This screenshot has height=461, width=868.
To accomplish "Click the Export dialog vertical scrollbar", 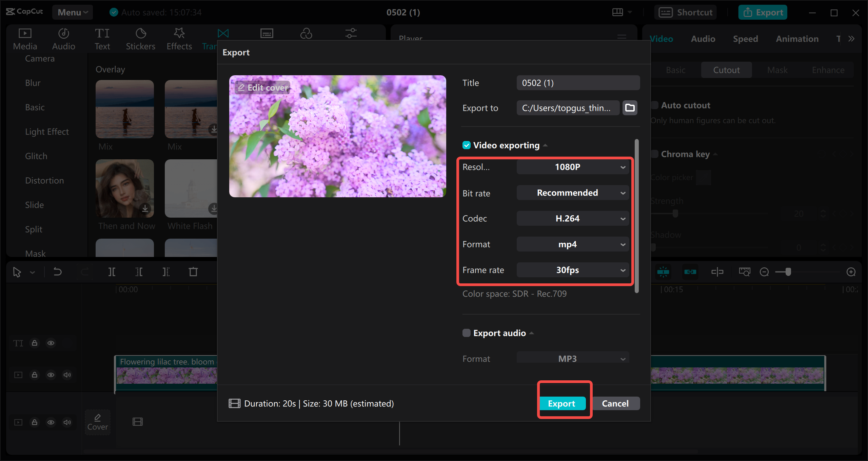I will coord(636,216).
